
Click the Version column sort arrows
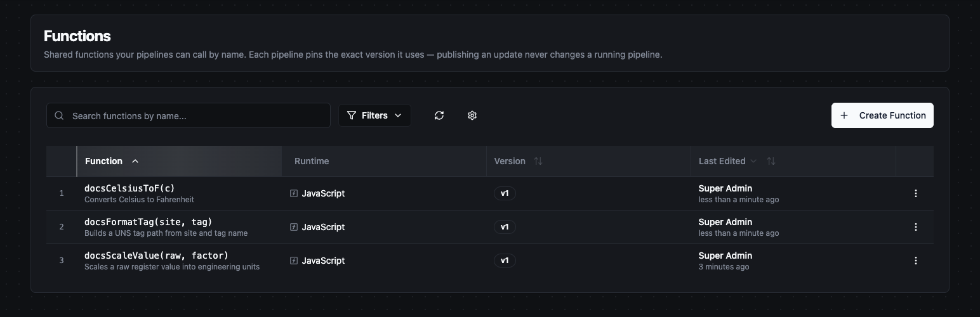[x=538, y=161]
